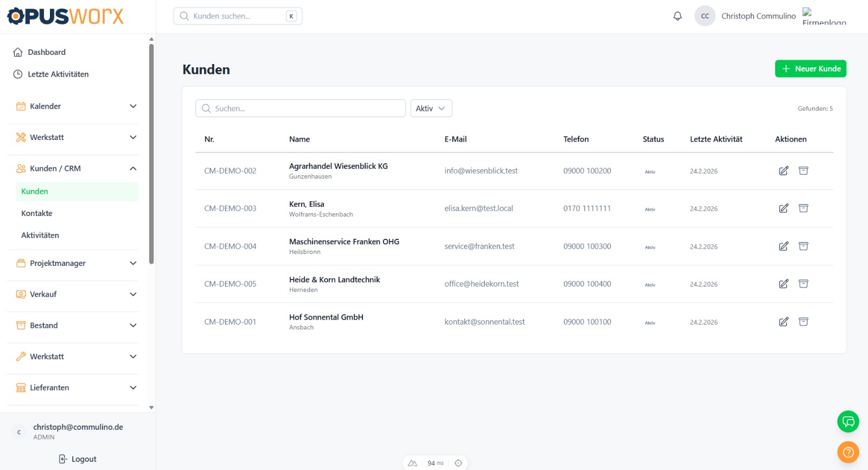Click the Gefunden: 5 result count

(x=815, y=109)
